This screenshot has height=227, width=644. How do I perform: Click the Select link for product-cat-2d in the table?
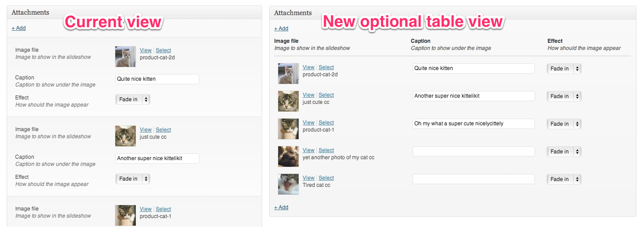[326, 67]
